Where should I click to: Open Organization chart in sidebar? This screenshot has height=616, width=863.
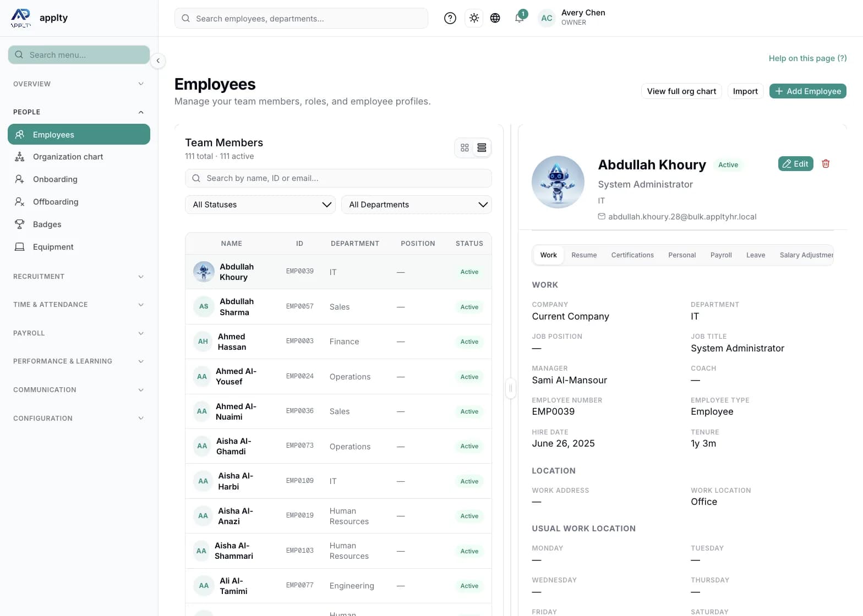[x=79, y=157]
